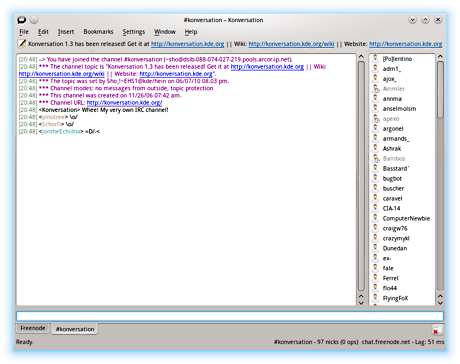The height and width of the screenshot is (364, 460).
Task: Select the nick fale in the user list
Action: [388, 268]
